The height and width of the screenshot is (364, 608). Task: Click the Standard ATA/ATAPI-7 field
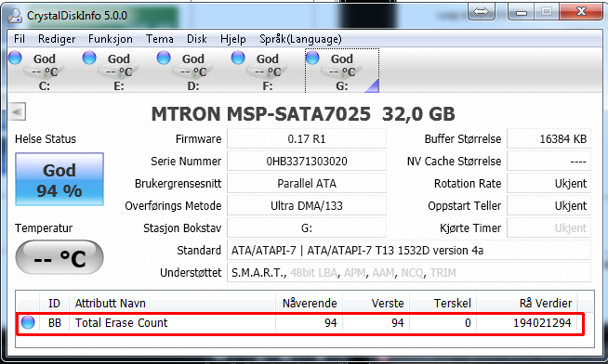click(x=409, y=251)
